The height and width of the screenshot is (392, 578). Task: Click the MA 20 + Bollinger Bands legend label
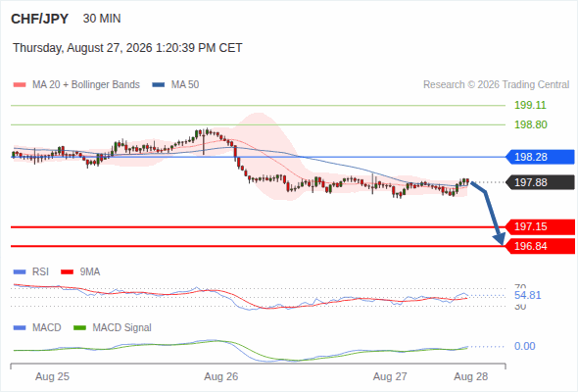coord(86,85)
